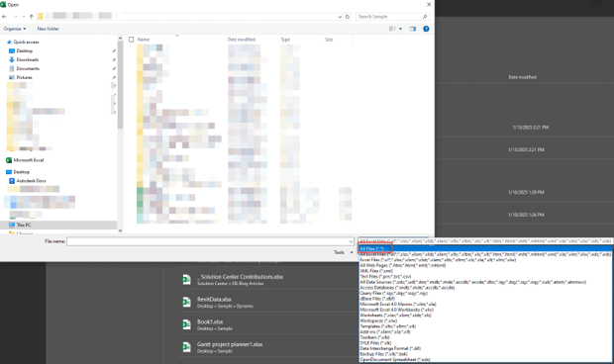Viewport: 614px width, 364px height.
Task: Go up one folder level arrow
Action: point(32,17)
